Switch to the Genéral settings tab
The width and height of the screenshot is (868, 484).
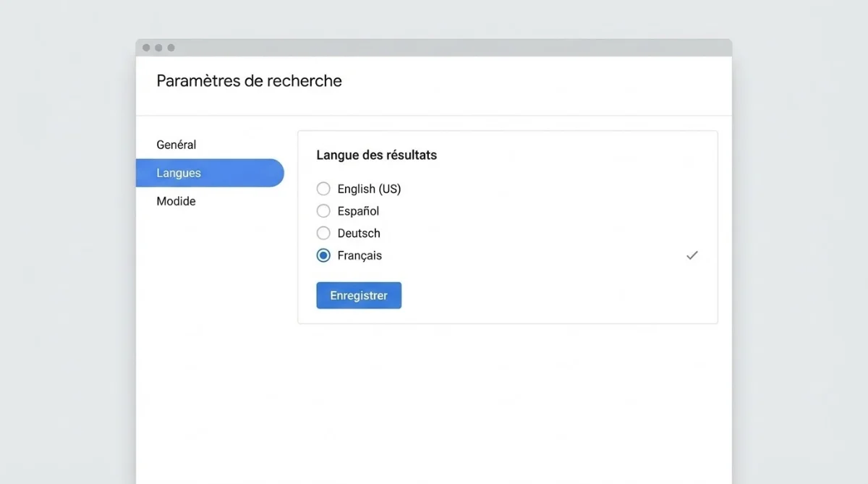[176, 145]
